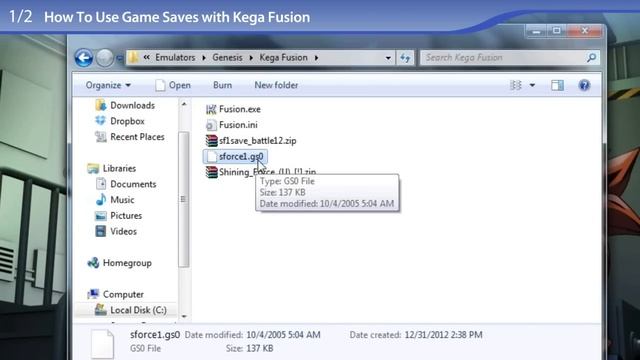Click the Downloads folder icon

pyautogui.click(x=100, y=105)
